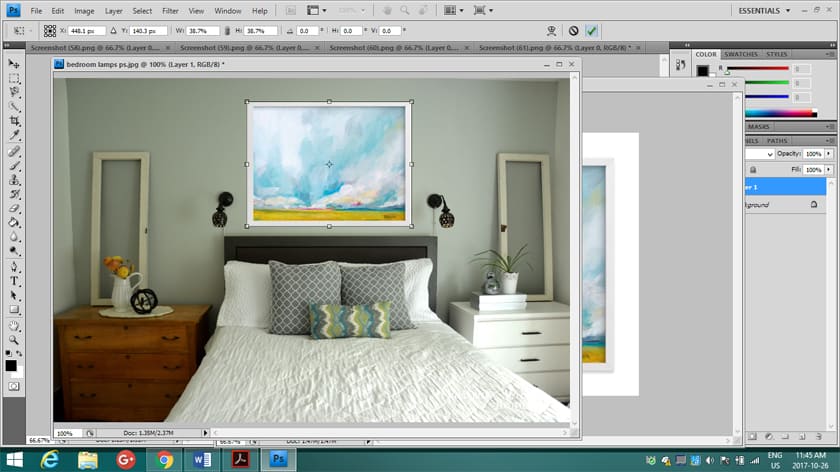Select the Lasso tool

pos(14,92)
